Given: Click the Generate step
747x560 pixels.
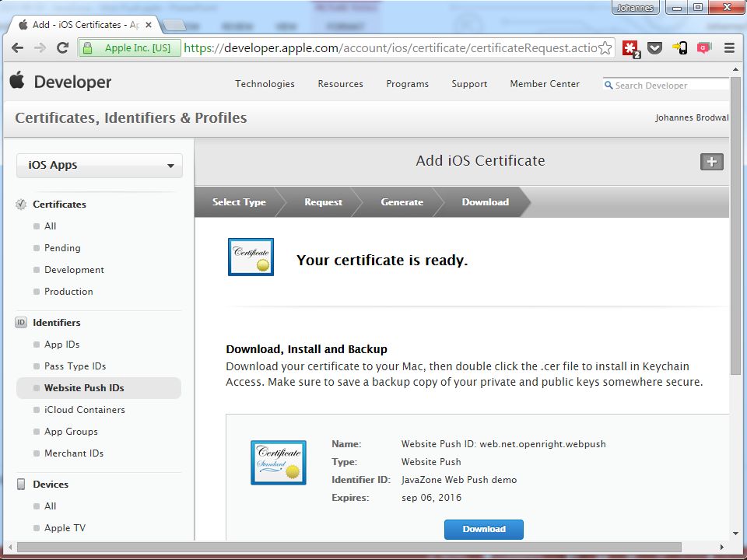Looking at the screenshot, I should coord(402,202).
